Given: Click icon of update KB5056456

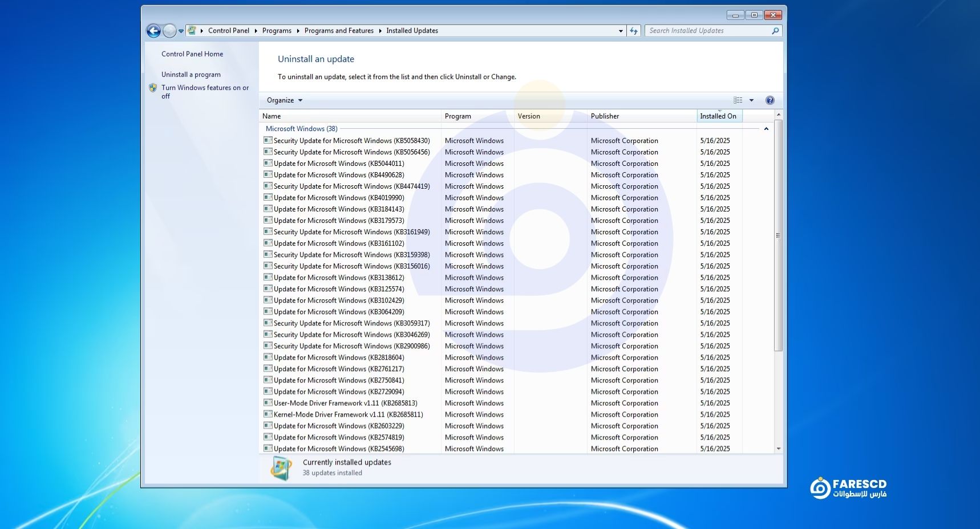Looking at the screenshot, I should point(268,152).
